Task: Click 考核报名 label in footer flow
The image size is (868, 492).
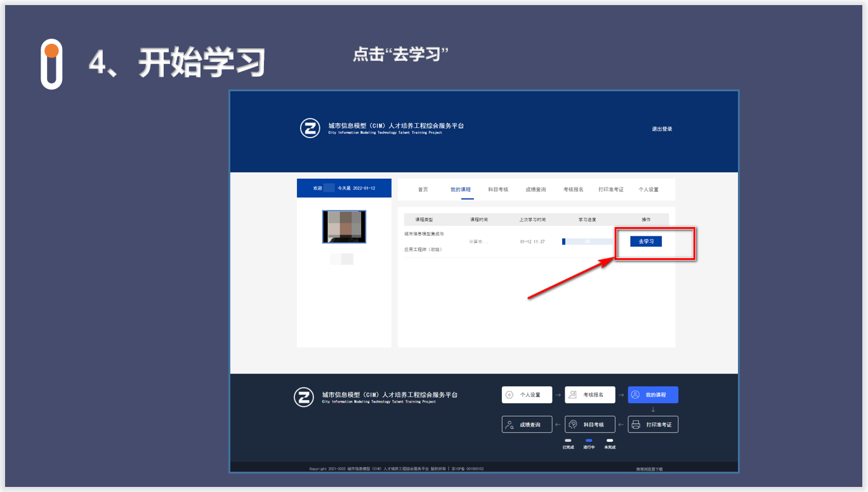Action: [593, 395]
